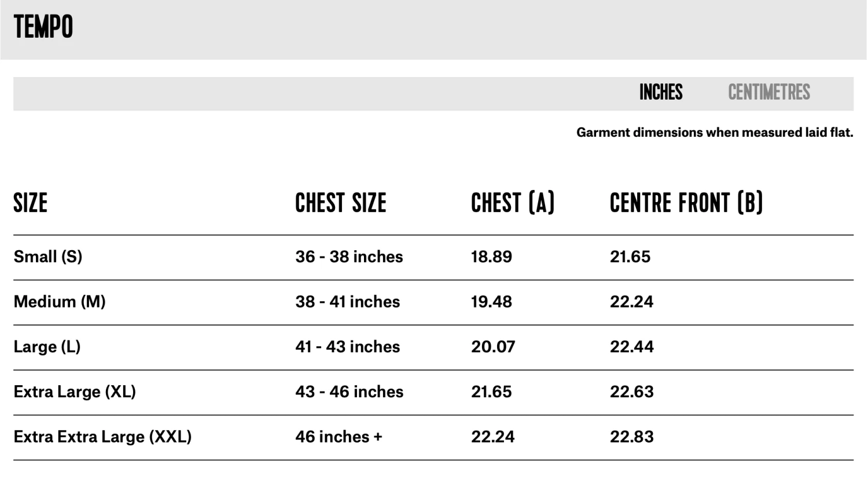Select the Extra Large (XL) row label
This screenshot has height=483, width=868.
[75, 392]
